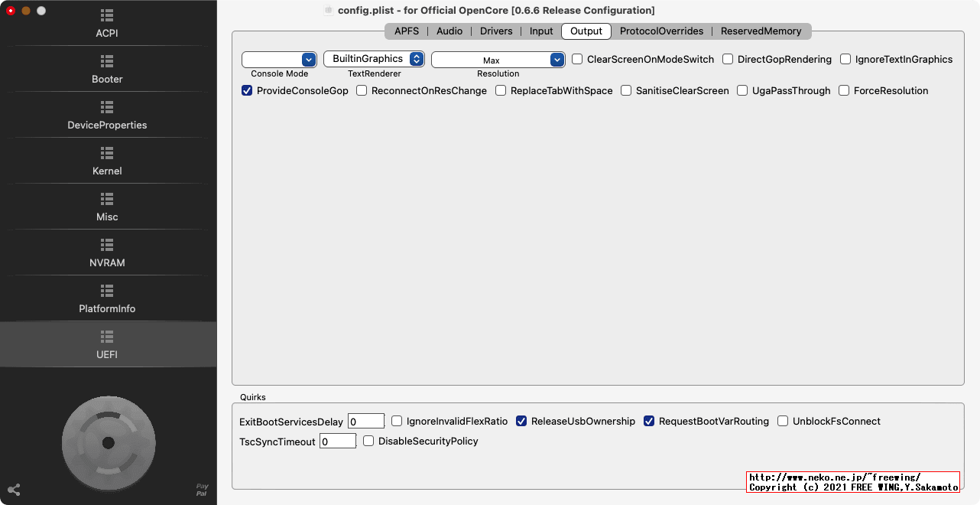Disable ProvideConsoleGop
The image size is (980, 505).
pyautogui.click(x=246, y=90)
